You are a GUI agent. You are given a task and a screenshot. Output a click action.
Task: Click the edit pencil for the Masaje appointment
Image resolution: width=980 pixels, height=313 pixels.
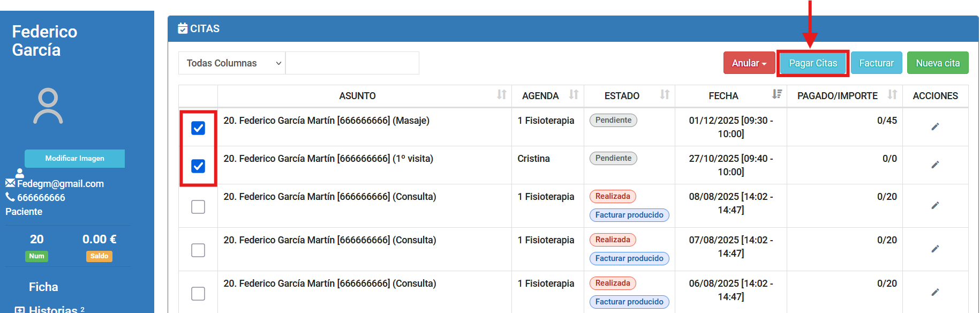point(935,126)
